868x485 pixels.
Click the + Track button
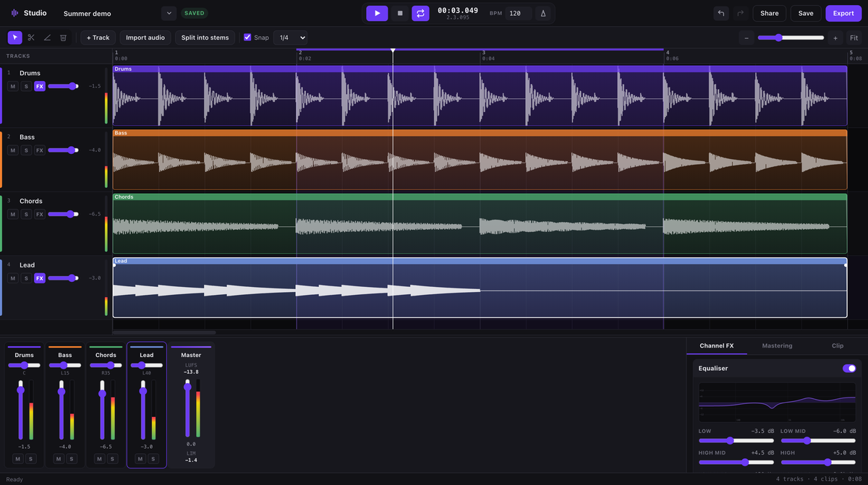pyautogui.click(x=98, y=38)
